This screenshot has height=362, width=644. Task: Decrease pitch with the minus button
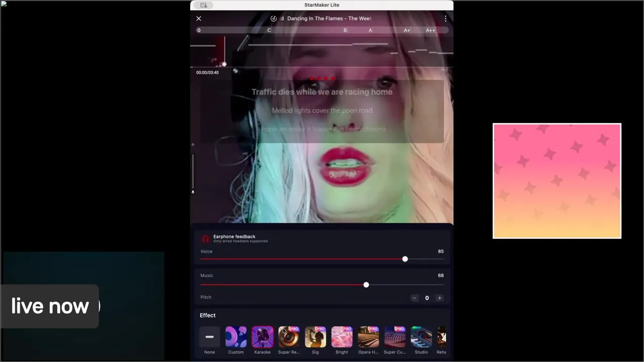click(415, 298)
